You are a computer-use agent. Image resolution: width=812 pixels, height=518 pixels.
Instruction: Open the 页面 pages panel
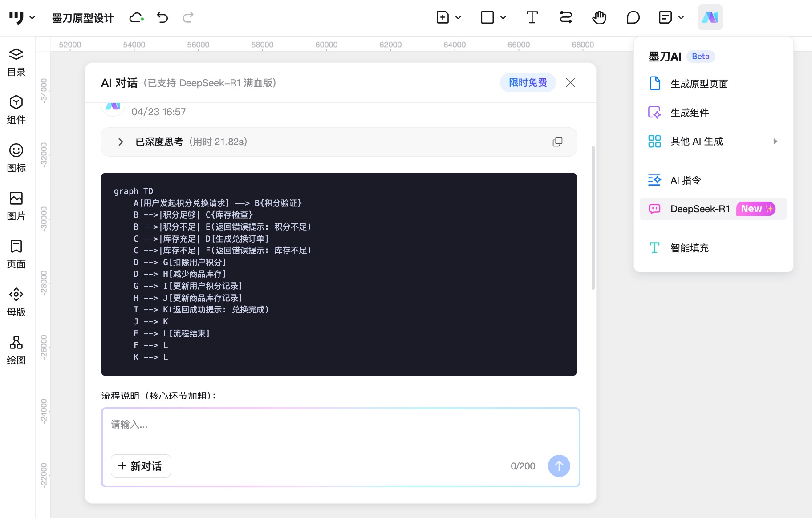point(16,254)
